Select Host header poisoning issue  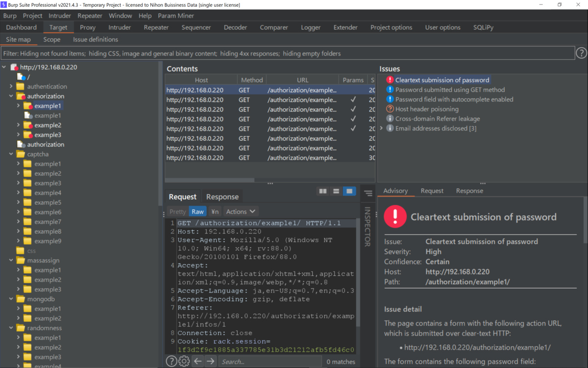pyautogui.click(x=427, y=109)
